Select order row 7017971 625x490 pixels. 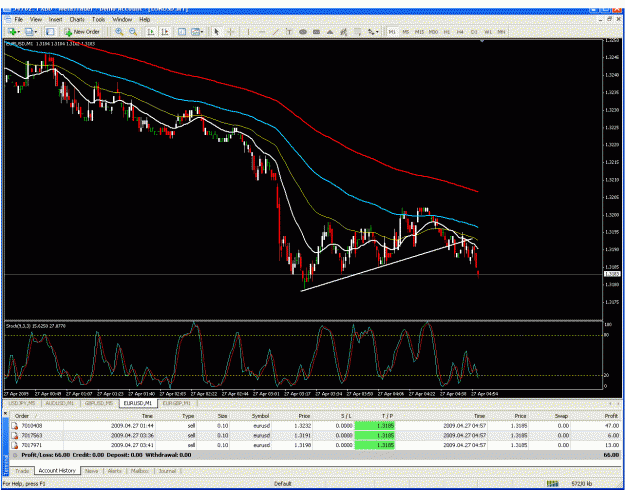click(x=316, y=445)
